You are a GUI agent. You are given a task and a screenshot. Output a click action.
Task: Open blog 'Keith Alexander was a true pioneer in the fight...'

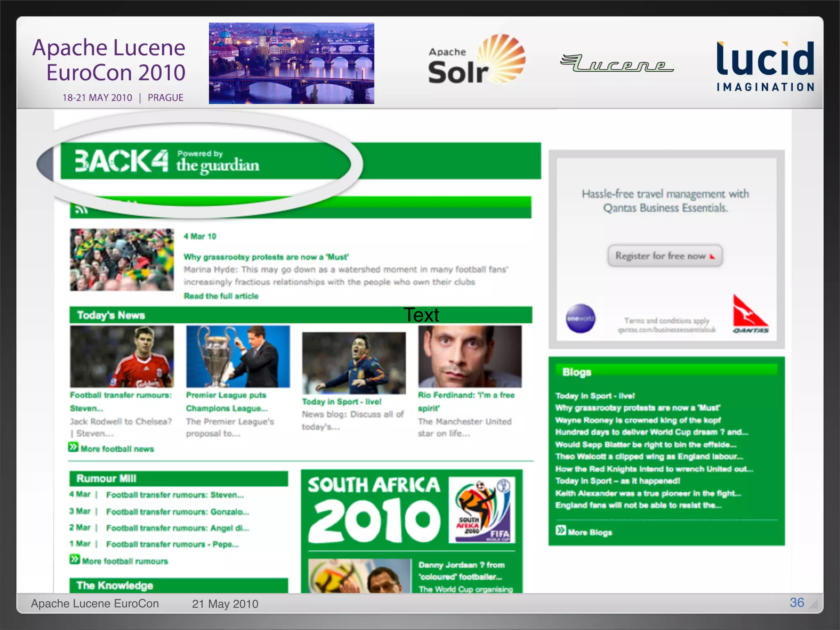[x=648, y=493]
